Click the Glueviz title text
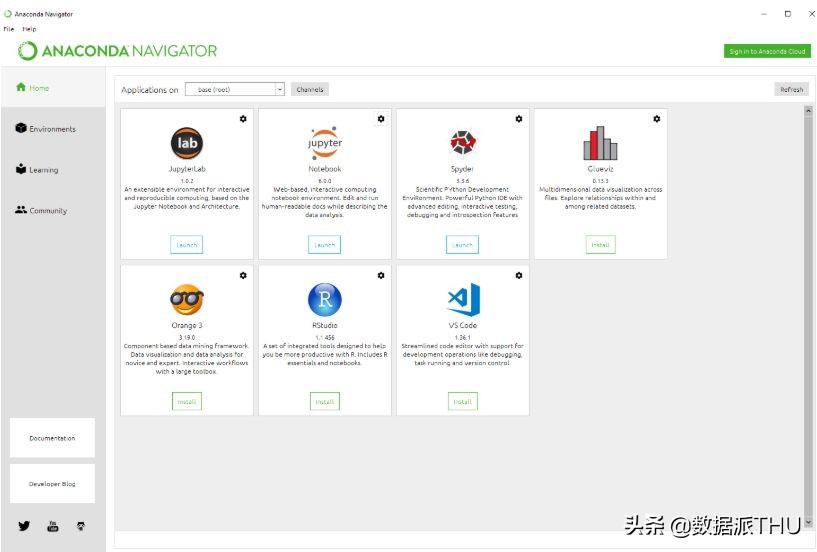Viewport: 817px width, 552px height. tap(600, 169)
